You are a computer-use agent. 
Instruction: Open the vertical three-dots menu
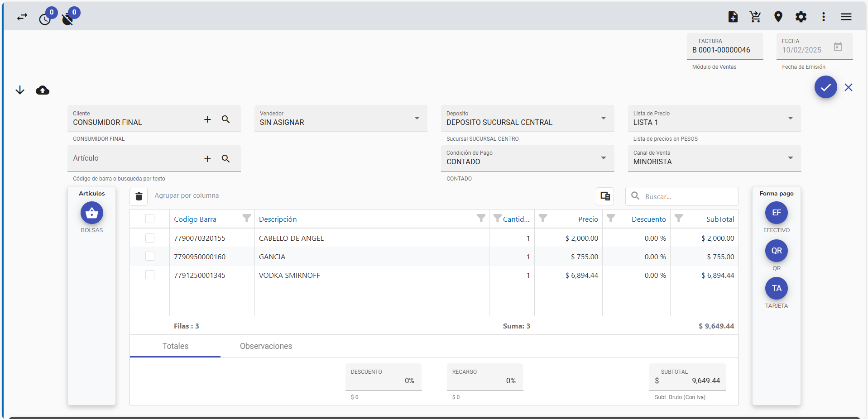[824, 17]
